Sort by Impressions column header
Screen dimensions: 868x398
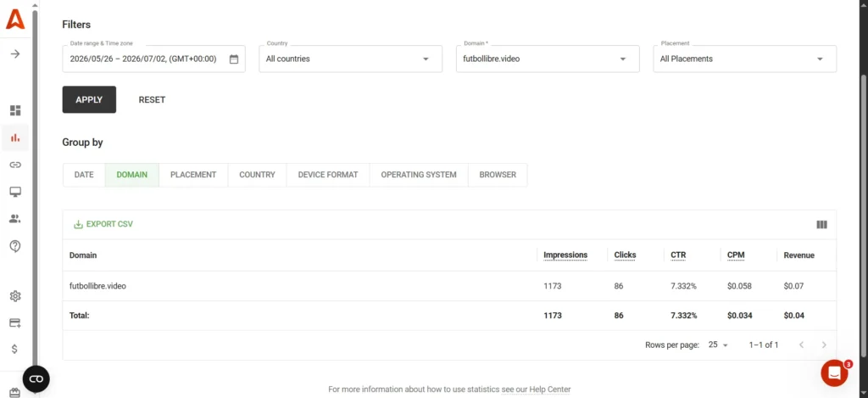pyautogui.click(x=565, y=255)
